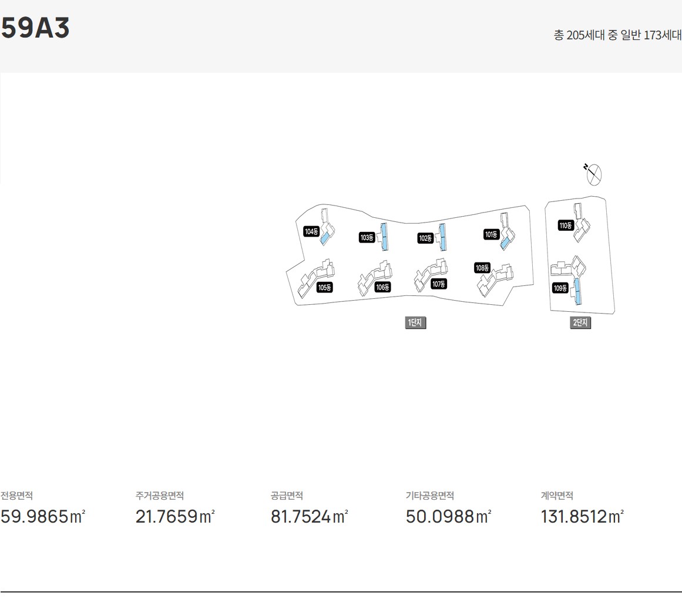
Task: Click the 총 205세대 중 일반 173세대 text
Action: pyautogui.click(x=617, y=35)
